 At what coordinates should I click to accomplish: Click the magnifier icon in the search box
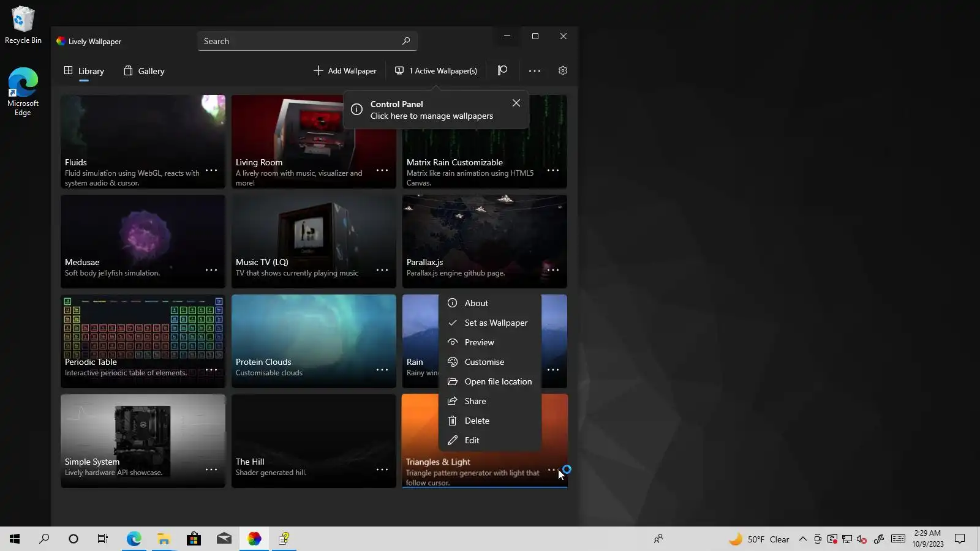pos(406,41)
